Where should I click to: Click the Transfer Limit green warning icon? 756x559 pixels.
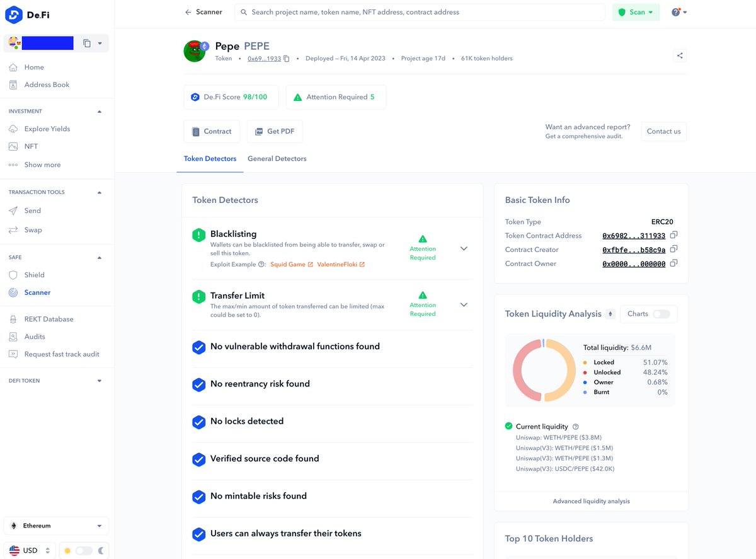pos(199,296)
